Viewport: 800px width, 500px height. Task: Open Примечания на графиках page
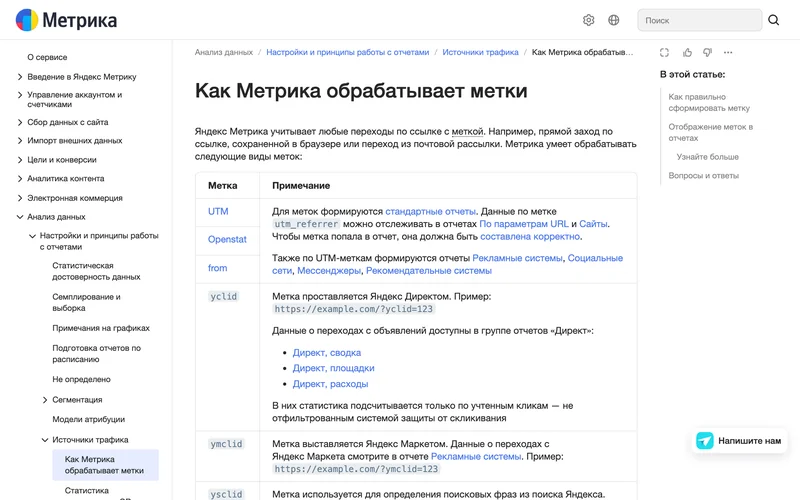[x=101, y=328]
